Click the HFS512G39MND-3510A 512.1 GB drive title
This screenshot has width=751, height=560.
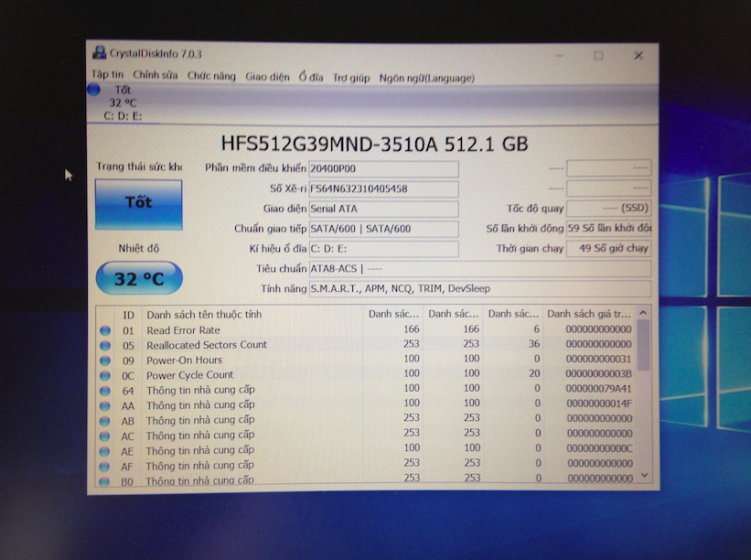point(374,144)
